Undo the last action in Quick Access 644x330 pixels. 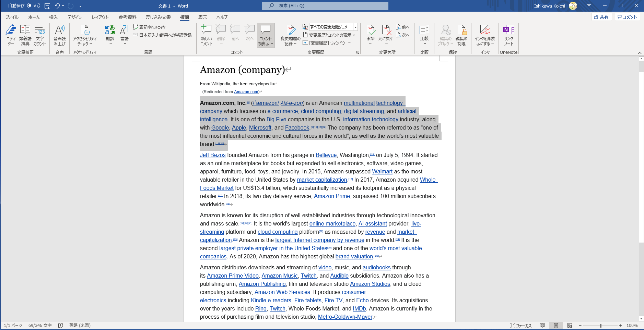click(57, 6)
